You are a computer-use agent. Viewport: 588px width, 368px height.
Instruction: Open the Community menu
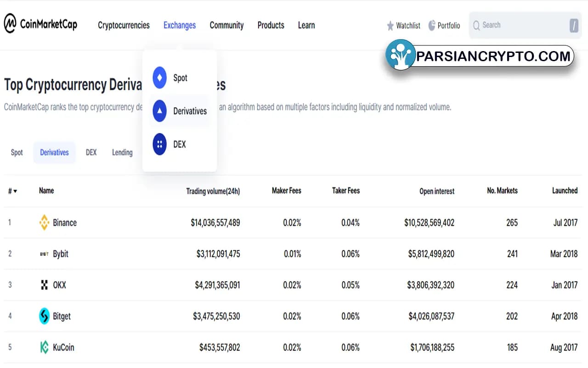tap(226, 25)
